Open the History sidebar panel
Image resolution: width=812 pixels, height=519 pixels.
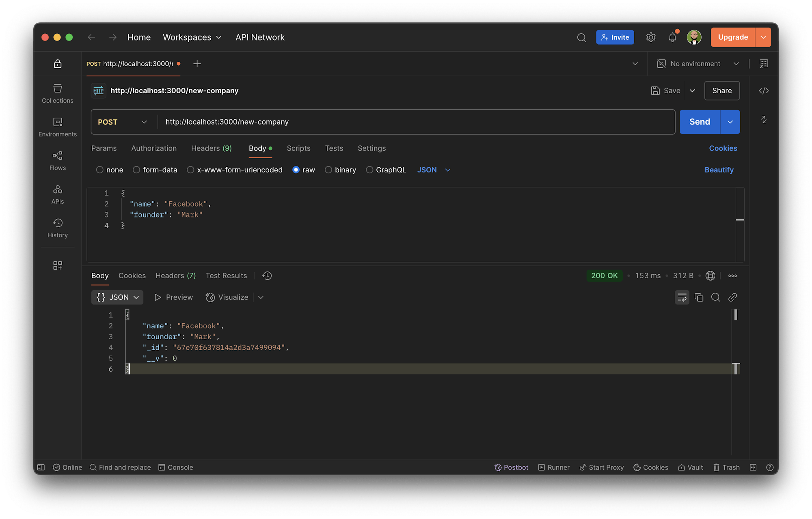click(57, 228)
